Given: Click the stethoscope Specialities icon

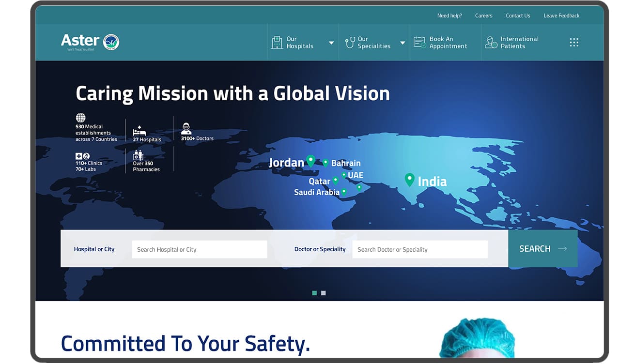Looking at the screenshot, I should pos(349,43).
